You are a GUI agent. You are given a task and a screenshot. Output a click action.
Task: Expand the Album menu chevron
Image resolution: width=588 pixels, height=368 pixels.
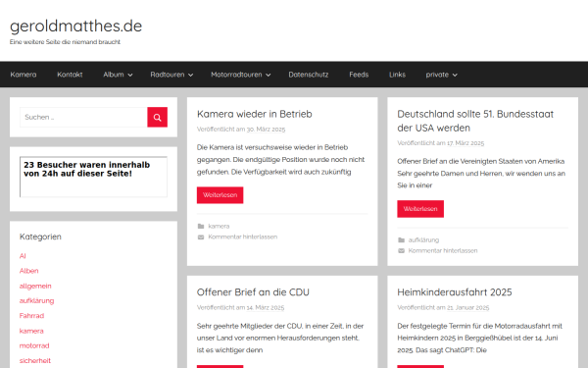[130, 76]
